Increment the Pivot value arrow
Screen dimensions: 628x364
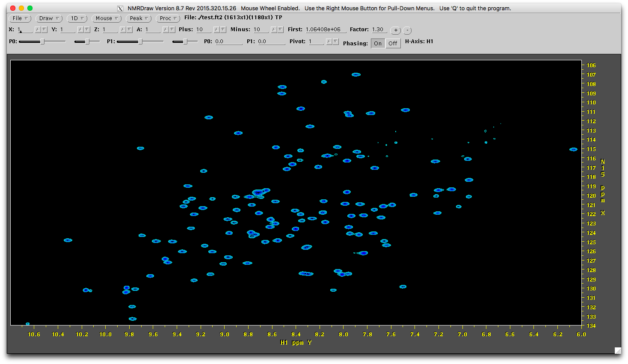329,41
